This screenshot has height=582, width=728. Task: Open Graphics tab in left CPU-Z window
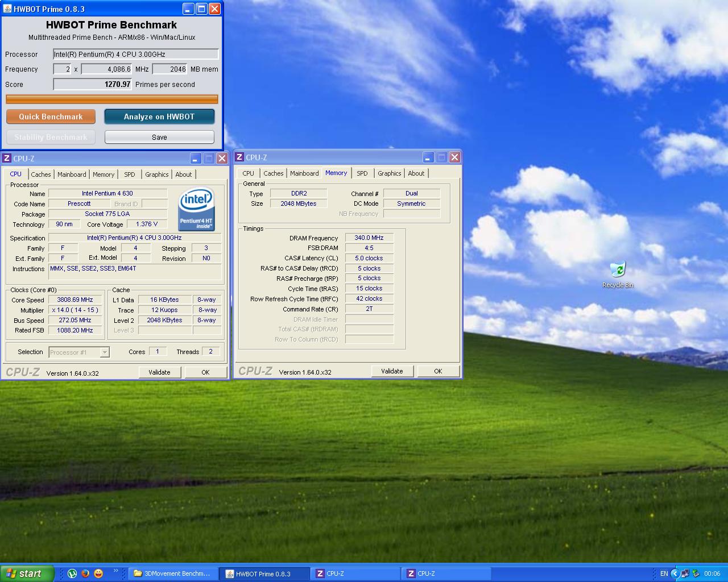point(156,174)
